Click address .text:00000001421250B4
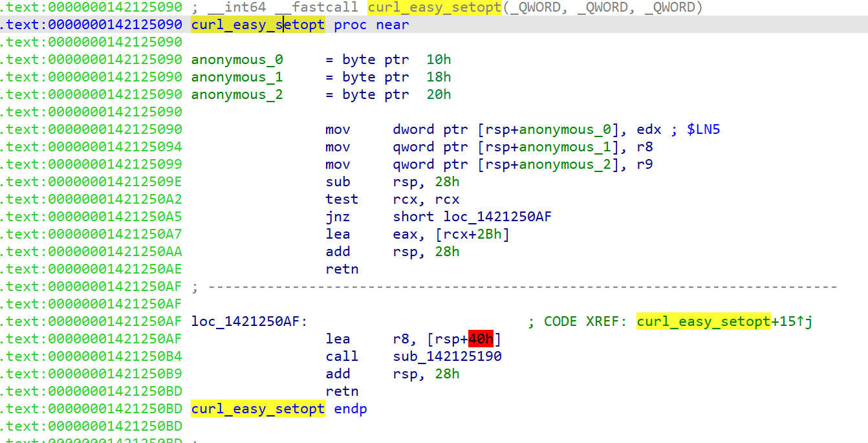The width and height of the screenshot is (868, 443). 91,356
